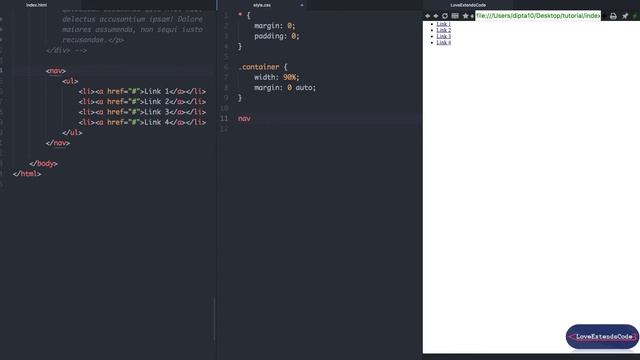640x360 pixels.
Task: Click the unsaved-dot on style.css tab
Action: click(302, 5)
